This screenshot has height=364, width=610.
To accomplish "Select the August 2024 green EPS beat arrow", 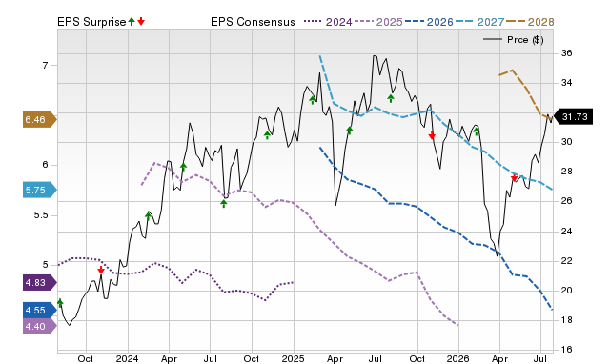I will click(x=224, y=203).
